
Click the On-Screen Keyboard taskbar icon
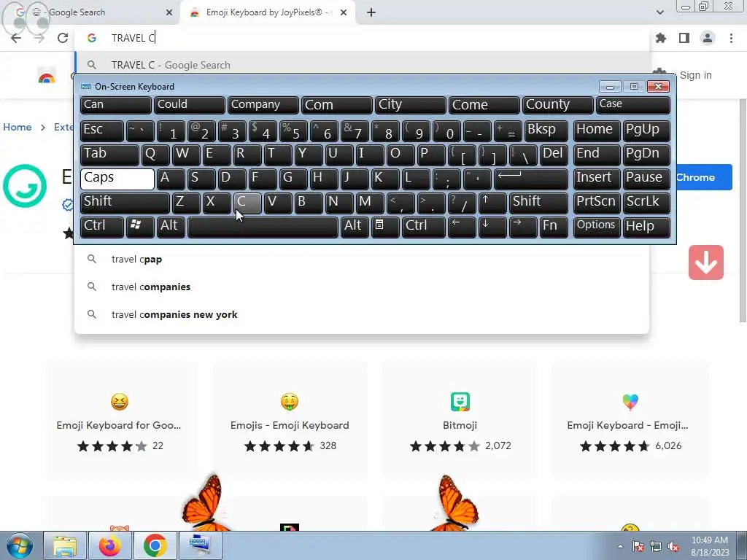coord(200,545)
